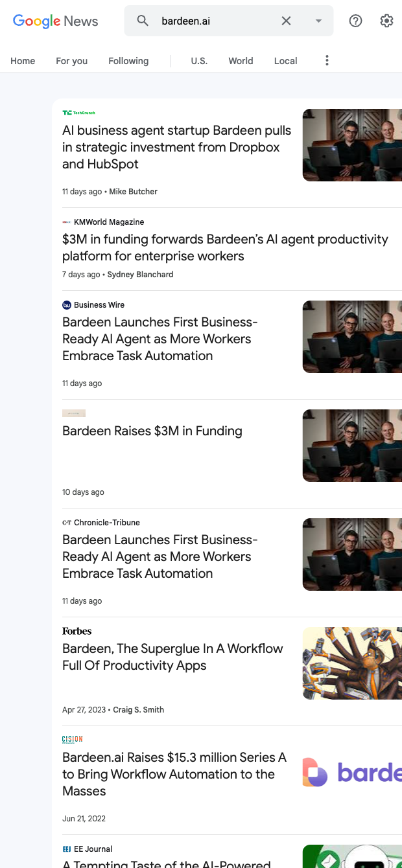The height and width of the screenshot is (868, 402).
Task: Click the TechCrunch source logo
Action: click(x=78, y=113)
